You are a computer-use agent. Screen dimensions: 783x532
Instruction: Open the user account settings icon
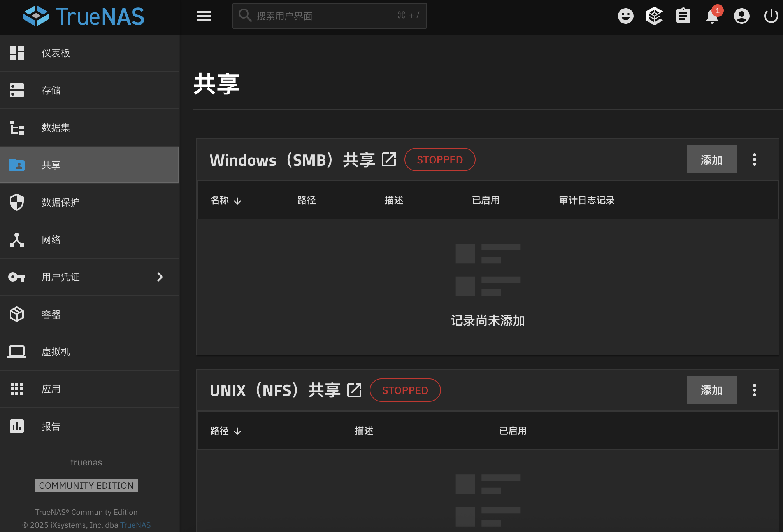[x=741, y=16]
